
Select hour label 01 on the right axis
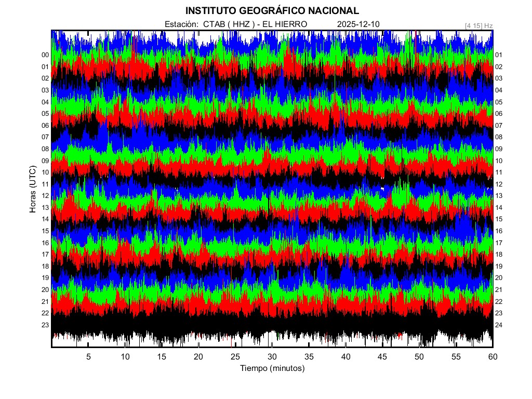coord(499,55)
